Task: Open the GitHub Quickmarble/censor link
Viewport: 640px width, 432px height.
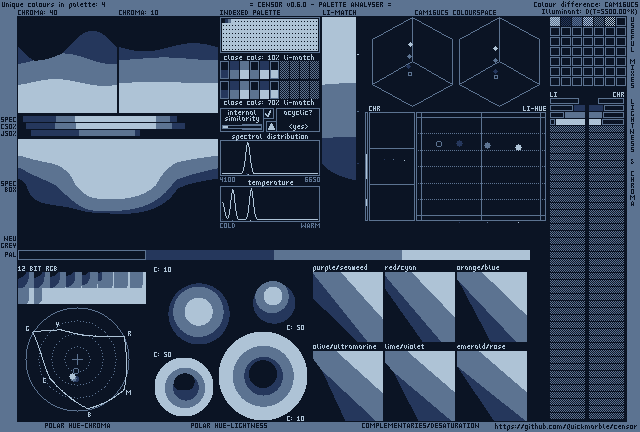Action: coord(565,427)
